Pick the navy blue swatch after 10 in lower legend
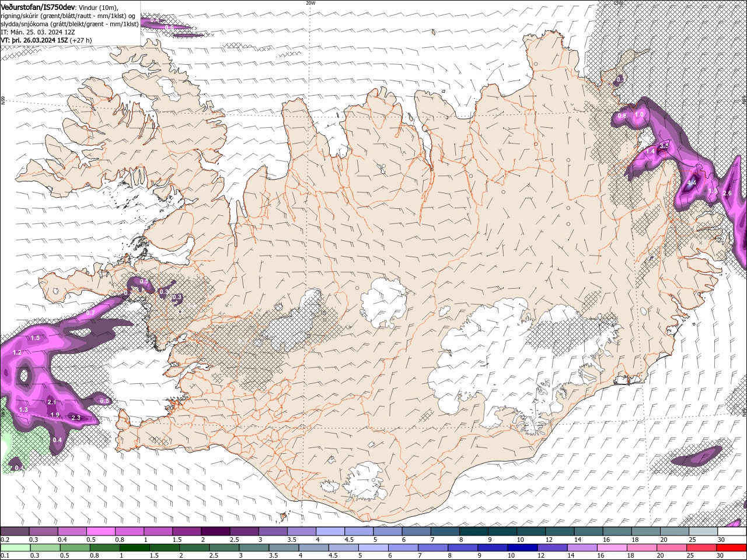The image size is (747, 560). coord(521,548)
